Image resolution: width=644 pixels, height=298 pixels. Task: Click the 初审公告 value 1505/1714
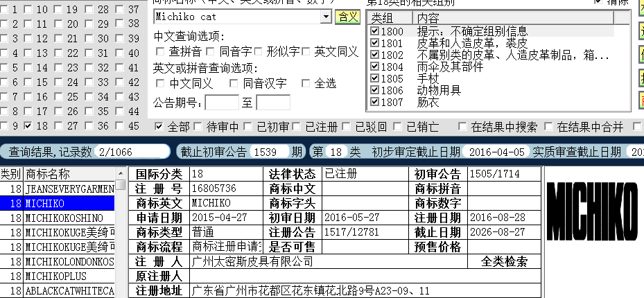pos(494,174)
